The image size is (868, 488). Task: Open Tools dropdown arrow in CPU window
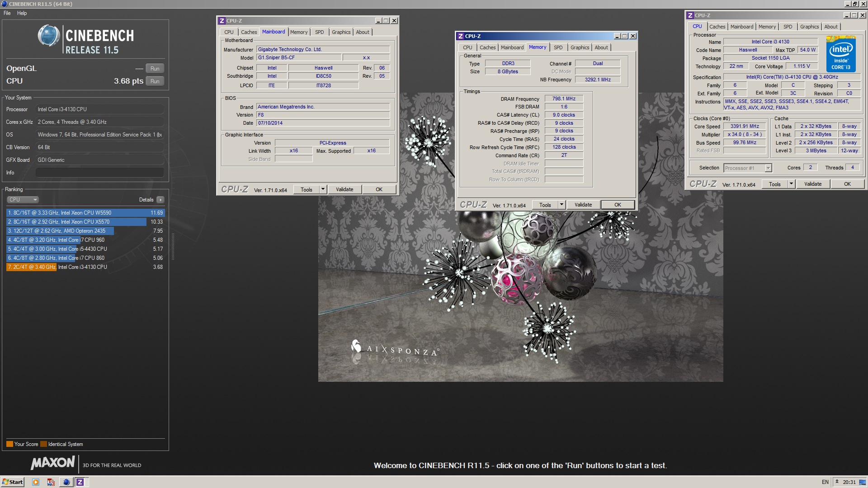coord(791,184)
